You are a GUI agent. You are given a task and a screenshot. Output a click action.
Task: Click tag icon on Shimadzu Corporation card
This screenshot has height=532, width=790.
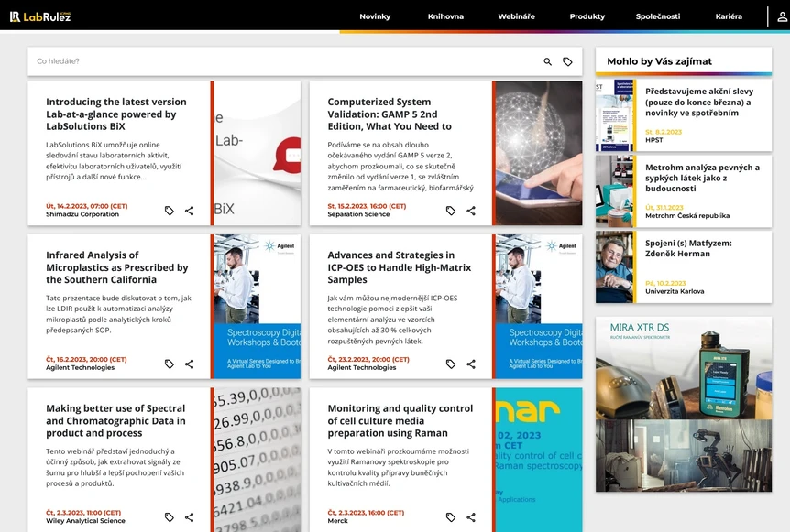tap(170, 211)
